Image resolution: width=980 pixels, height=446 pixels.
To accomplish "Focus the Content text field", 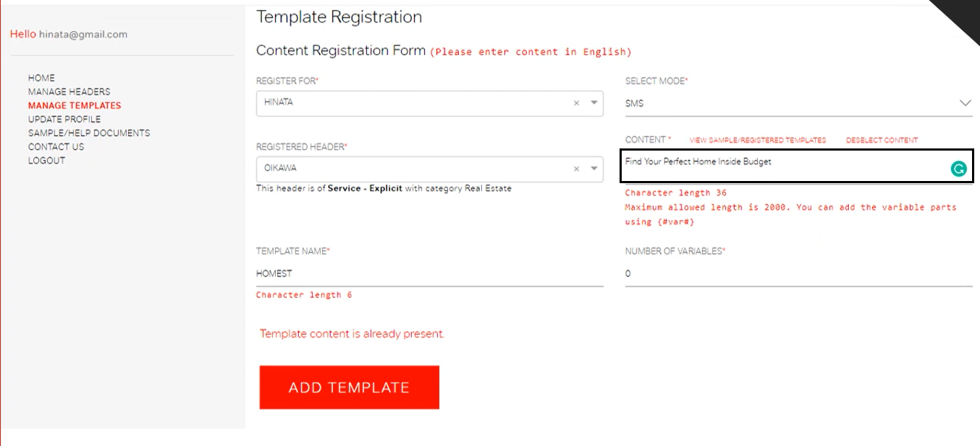I will tap(782, 166).
